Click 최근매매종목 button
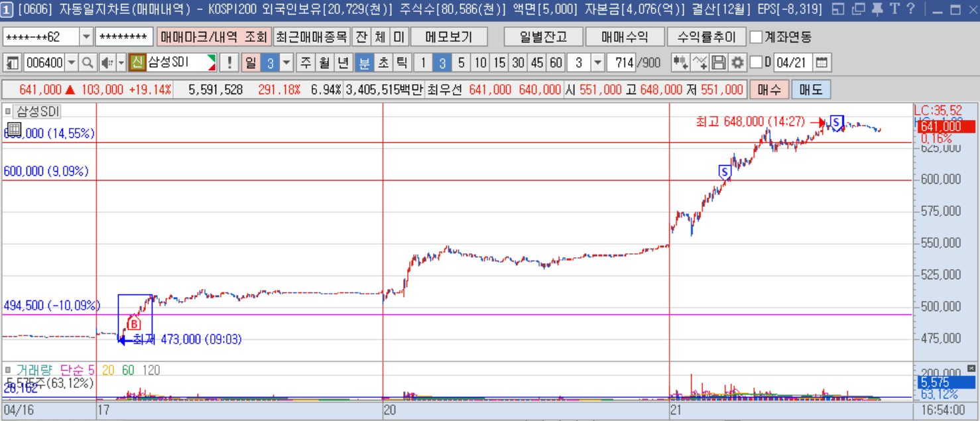Screen dimensions: 980x421 tap(311, 36)
